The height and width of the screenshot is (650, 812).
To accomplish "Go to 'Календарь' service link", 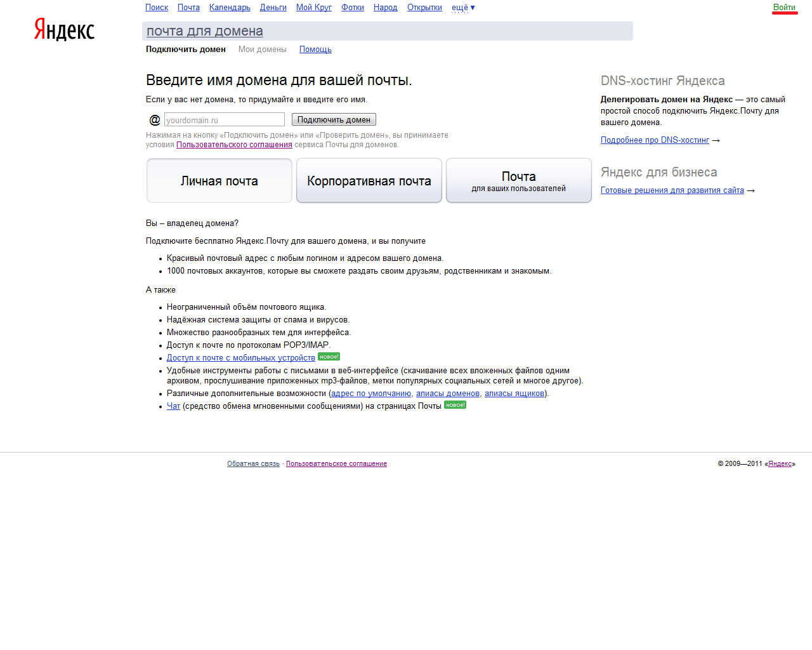I will (x=230, y=8).
